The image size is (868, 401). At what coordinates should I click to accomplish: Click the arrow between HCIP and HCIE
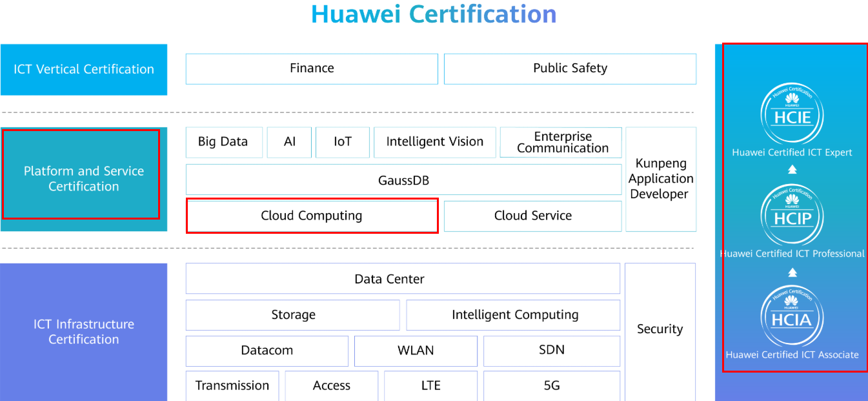tap(792, 170)
